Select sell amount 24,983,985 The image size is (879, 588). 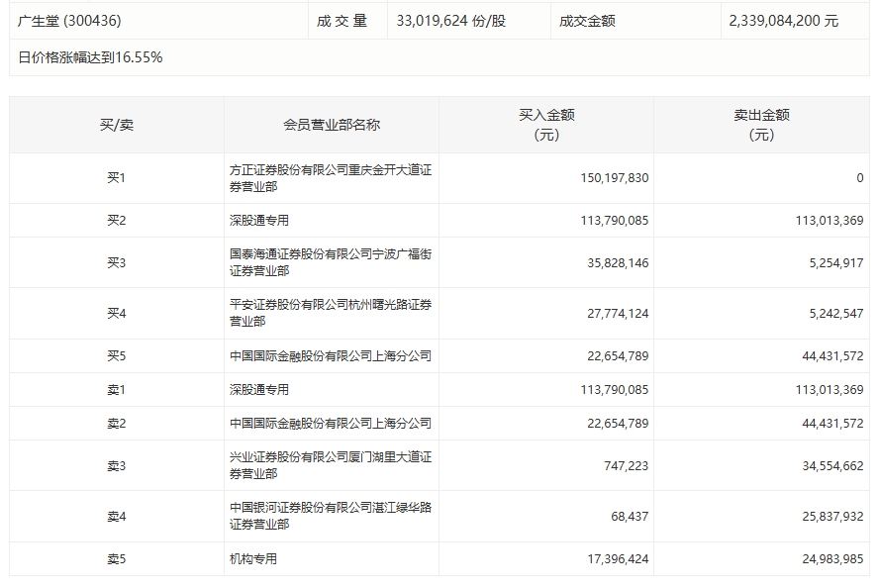click(833, 559)
